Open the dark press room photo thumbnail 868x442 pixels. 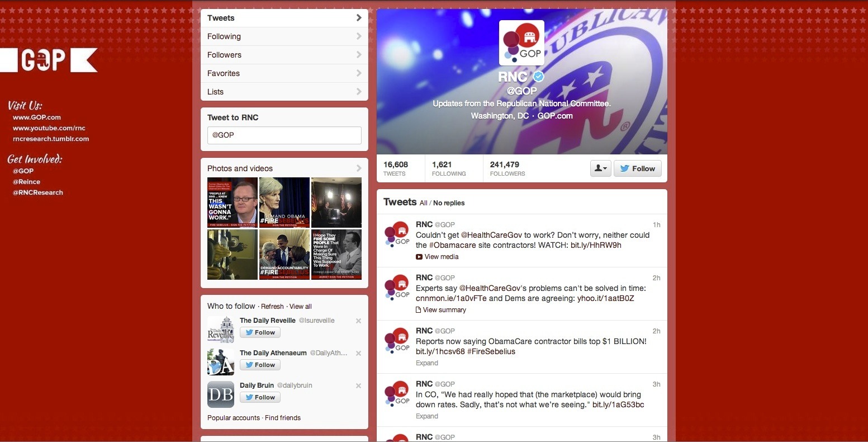[x=336, y=203]
